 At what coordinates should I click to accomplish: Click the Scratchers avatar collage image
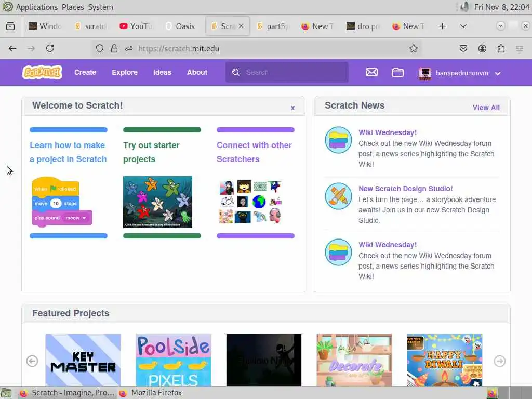pos(250,202)
